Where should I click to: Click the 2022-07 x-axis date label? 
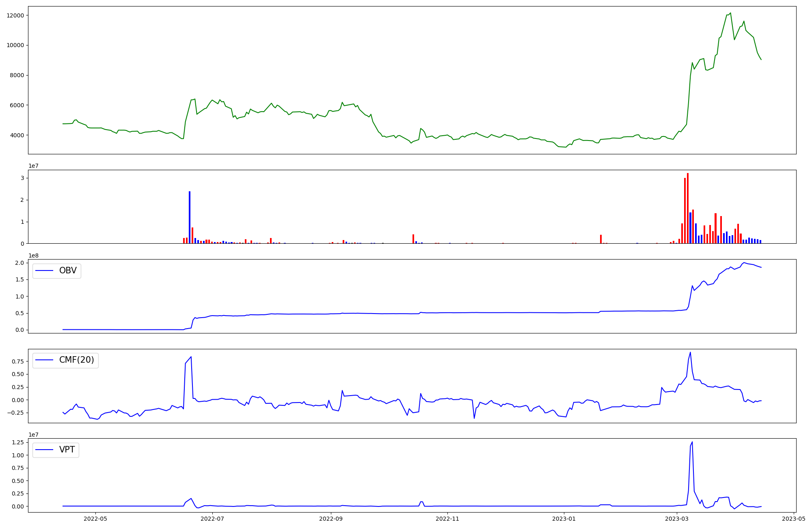(212, 519)
